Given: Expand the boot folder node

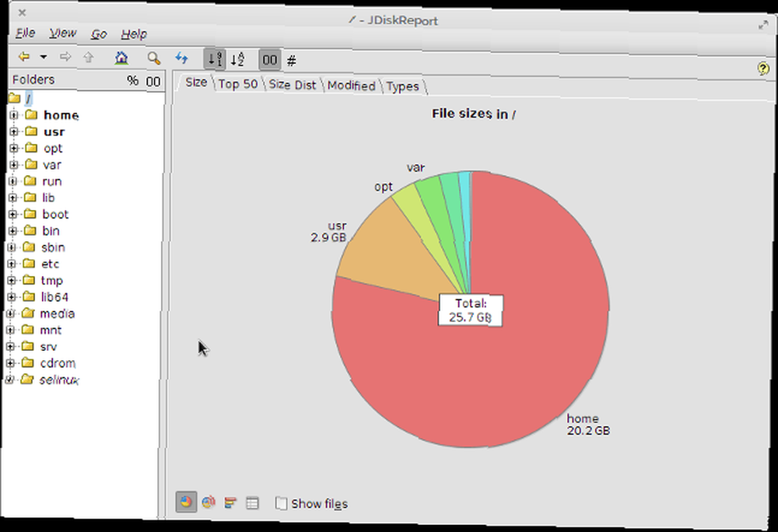Looking at the screenshot, I should 13,214.
